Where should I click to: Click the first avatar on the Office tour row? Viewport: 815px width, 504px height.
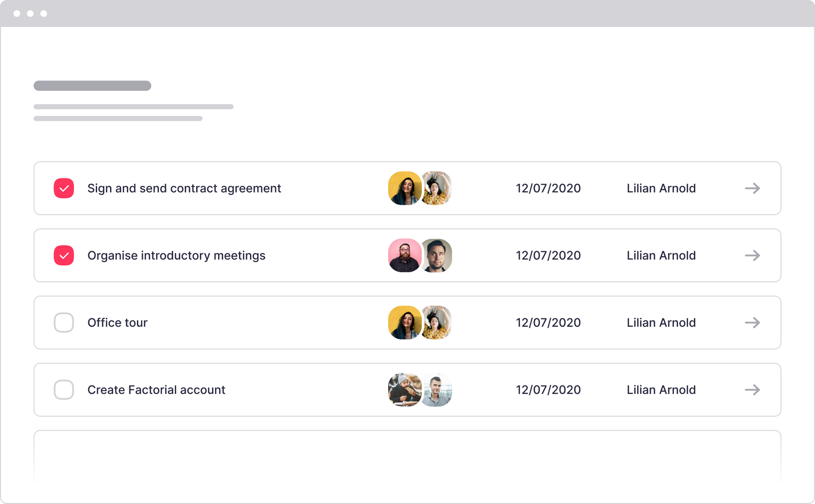(x=404, y=322)
